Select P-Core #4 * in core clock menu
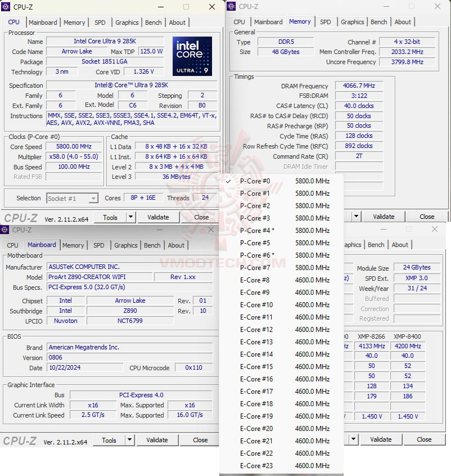 (x=281, y=231)
